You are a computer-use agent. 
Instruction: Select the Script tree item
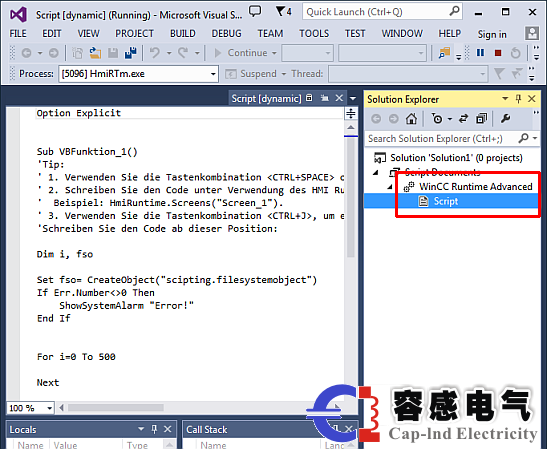coord(446,201)
